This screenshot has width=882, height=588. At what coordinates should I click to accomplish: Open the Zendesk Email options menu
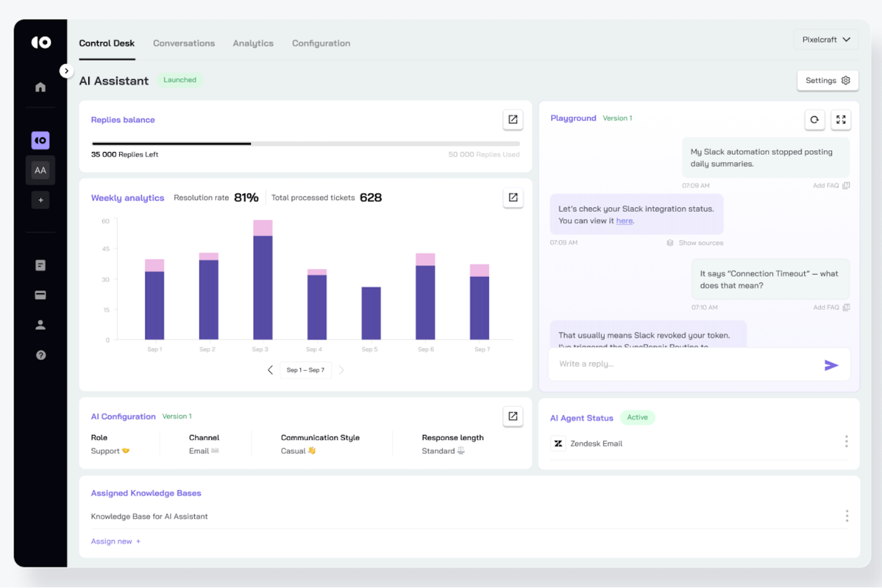(846, 441)
